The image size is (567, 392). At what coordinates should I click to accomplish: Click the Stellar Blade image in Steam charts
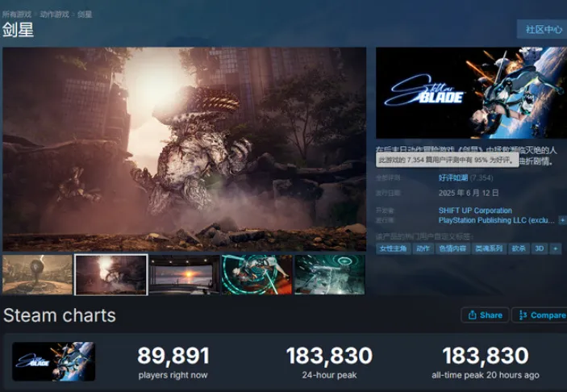point(53,361)
